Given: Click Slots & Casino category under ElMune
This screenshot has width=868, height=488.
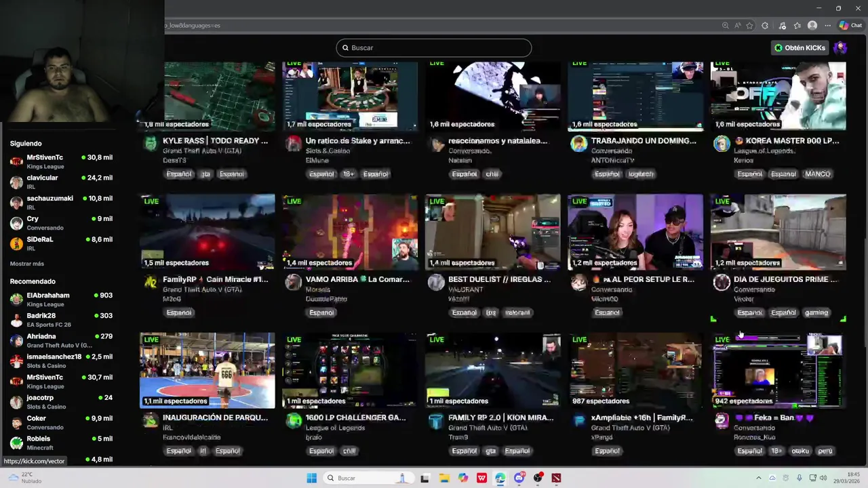Looking at the screenshot, I should click(328, 151).
